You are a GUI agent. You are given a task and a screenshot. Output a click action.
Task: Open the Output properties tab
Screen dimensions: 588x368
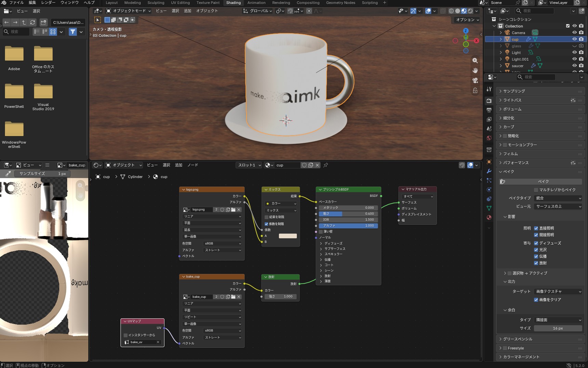point(489,110)
